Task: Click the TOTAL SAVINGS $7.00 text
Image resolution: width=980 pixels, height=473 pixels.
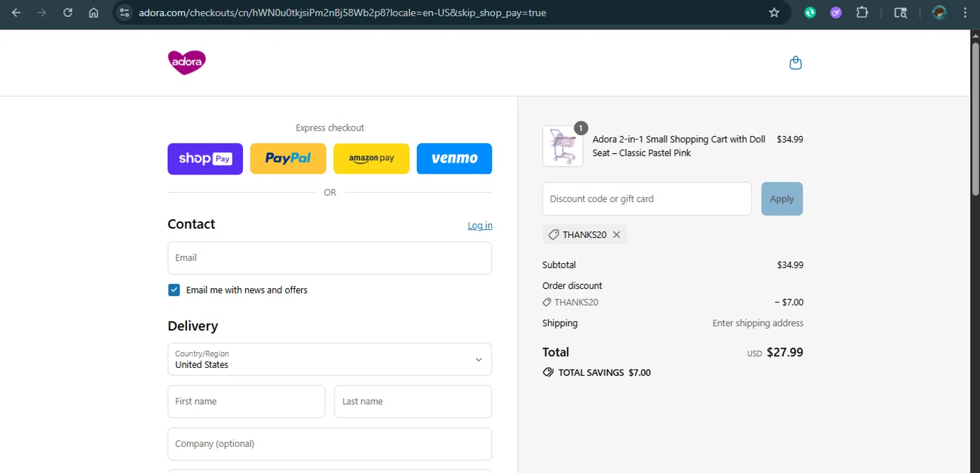Action: pyautogui.click(x=604, y=372)
